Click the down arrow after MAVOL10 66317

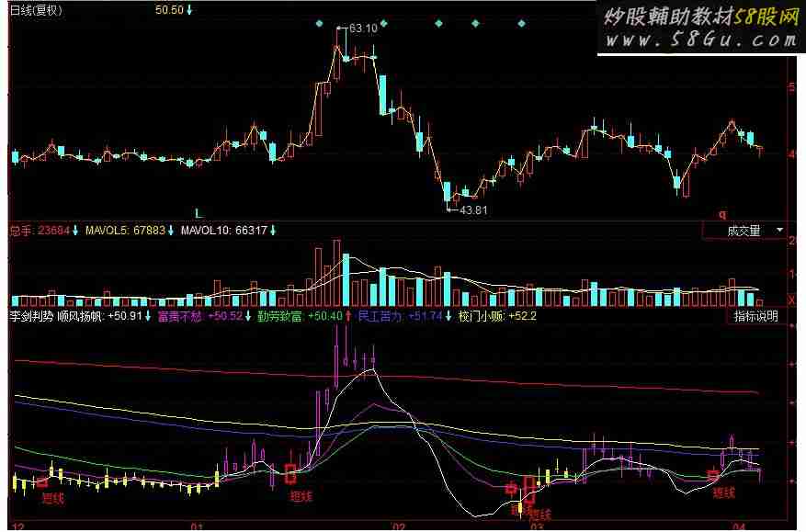[272, 231]
